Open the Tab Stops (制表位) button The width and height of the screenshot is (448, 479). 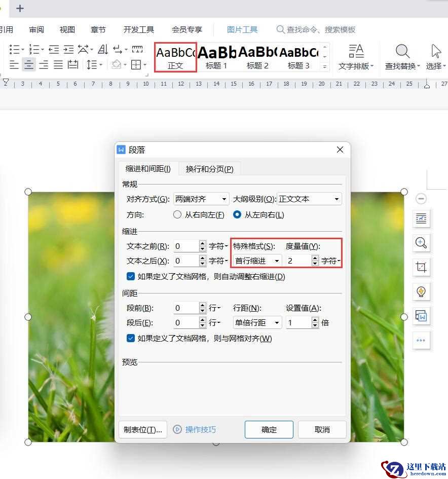click(x=143, y=429)
